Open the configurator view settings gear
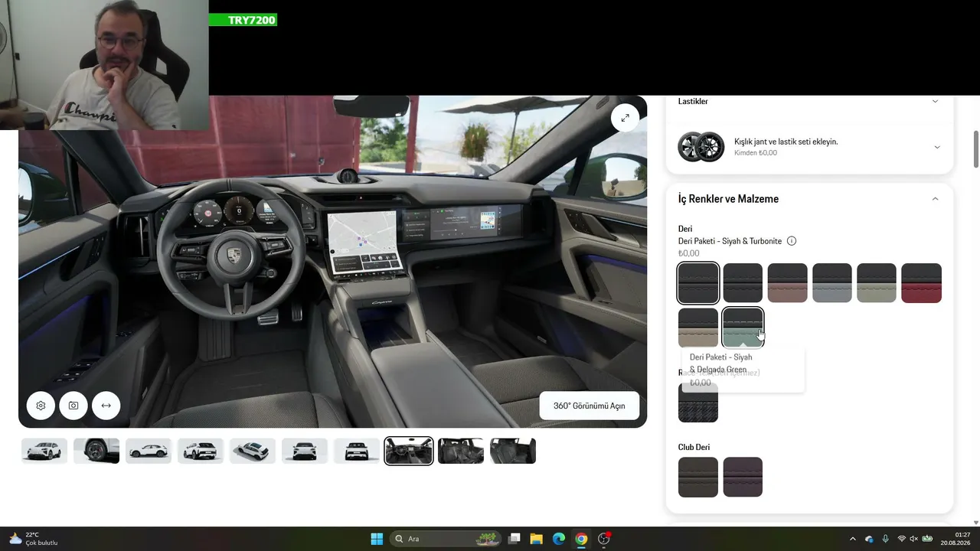 (41, 406)
